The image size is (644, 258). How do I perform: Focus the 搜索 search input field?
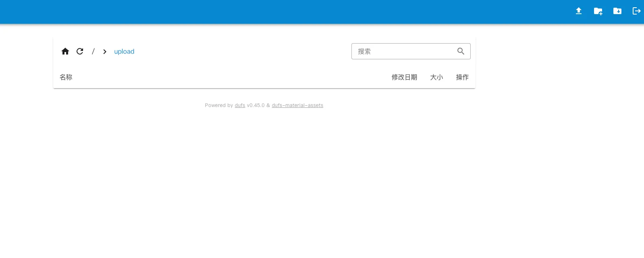click(x=403, y=51)
